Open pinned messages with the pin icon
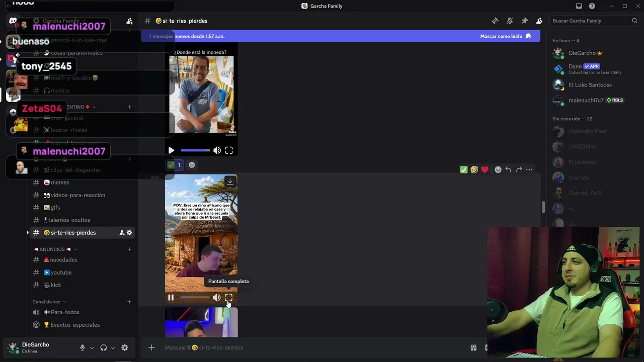Viewport: 644px width, 362px height. coord(525,21)
